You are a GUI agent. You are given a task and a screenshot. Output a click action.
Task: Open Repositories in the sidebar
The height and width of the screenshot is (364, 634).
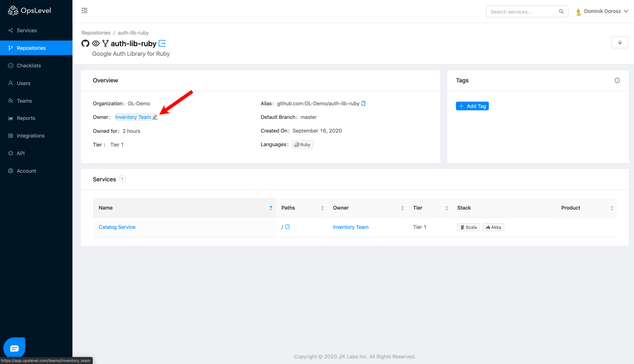click(36, 48)
